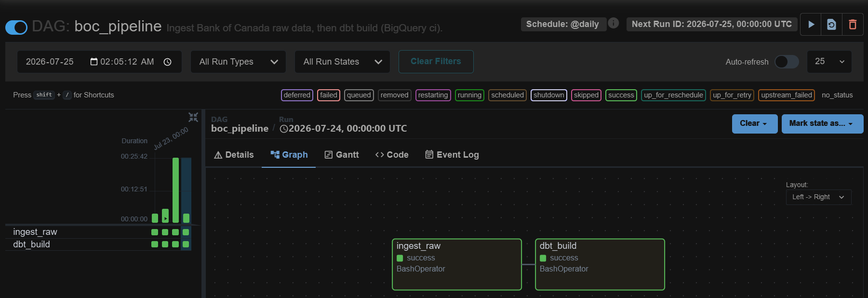
Task: Click the success status legend badge
Action: 621,95
